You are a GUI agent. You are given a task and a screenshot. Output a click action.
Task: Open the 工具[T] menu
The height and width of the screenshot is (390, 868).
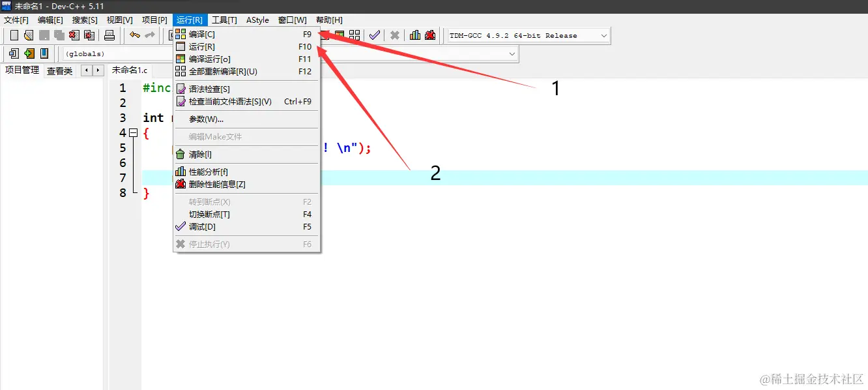click(224, 20)
